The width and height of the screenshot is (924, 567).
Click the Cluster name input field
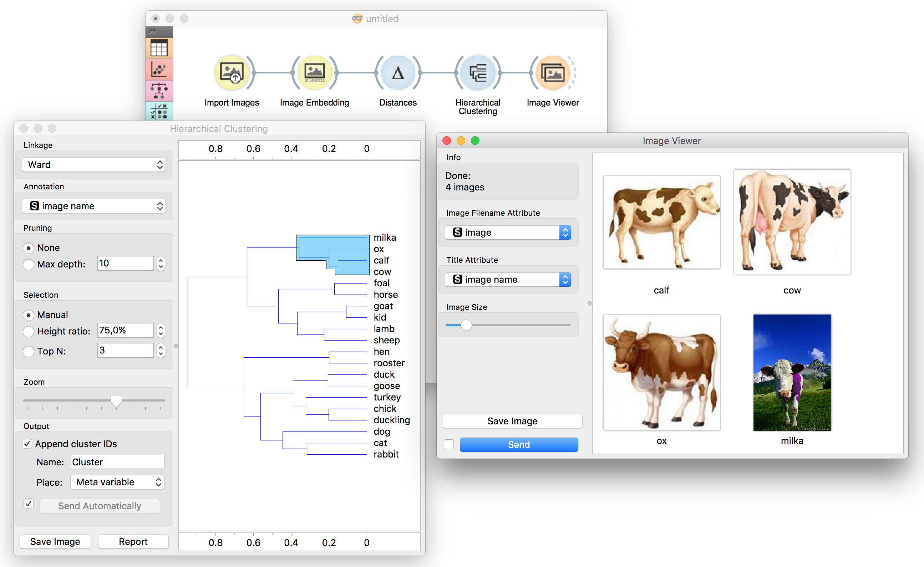[x=117, y=462]
